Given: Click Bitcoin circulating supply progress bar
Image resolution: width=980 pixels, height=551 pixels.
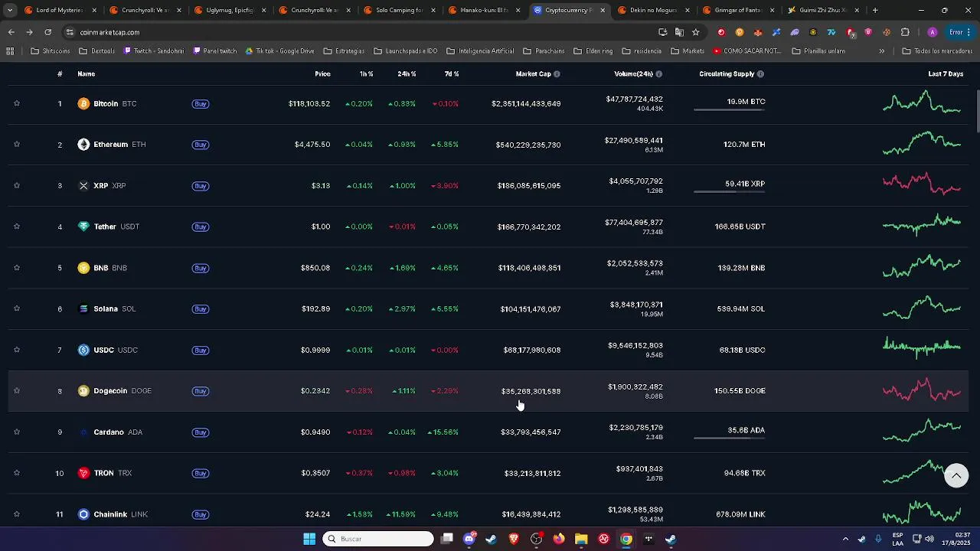Looking at the screenshot, I should pos(729,110).
